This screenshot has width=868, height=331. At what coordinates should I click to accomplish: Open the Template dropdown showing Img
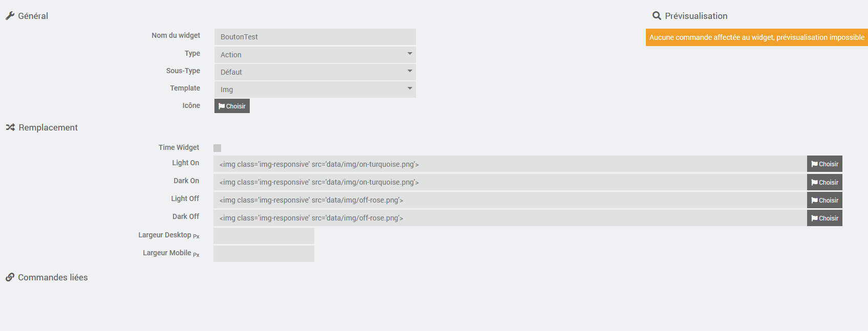(315, 90)
